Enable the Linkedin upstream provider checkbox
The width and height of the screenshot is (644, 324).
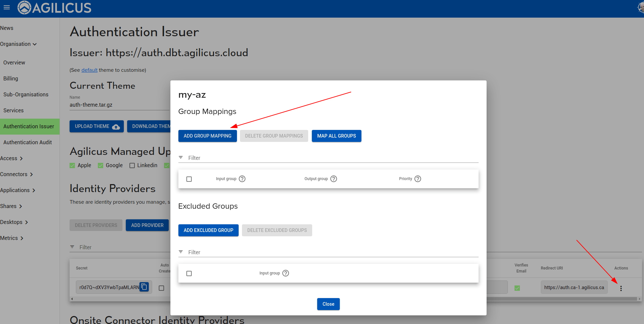[x=132, y=165]
